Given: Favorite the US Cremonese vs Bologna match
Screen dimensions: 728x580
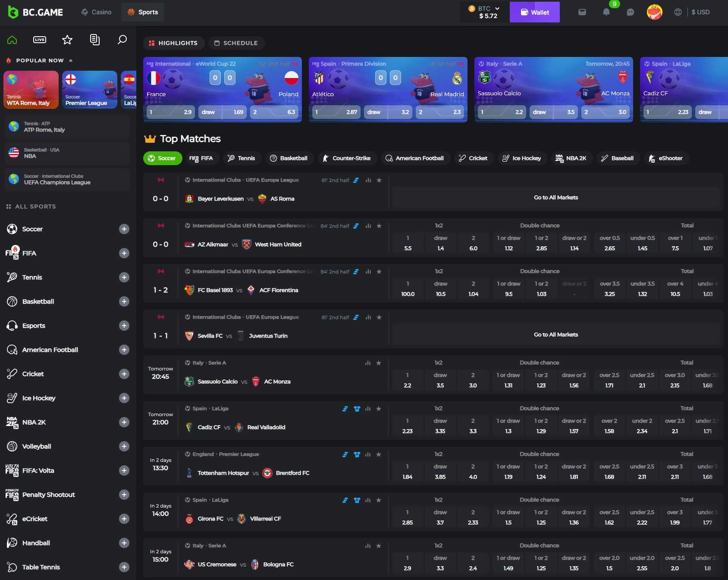Looking at the screenshot, I should 379,546.
